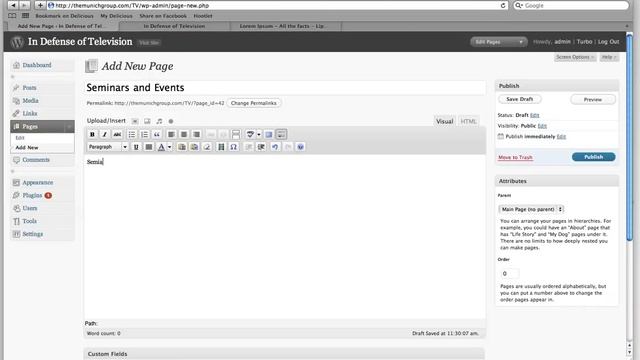Insert custom character Omega symbol
640x360 pixels.
233,147
